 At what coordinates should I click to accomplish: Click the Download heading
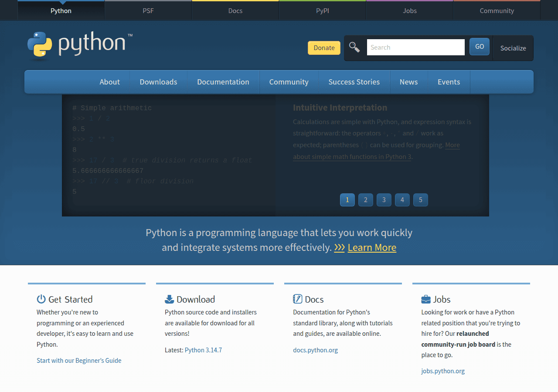click(196, 299)
